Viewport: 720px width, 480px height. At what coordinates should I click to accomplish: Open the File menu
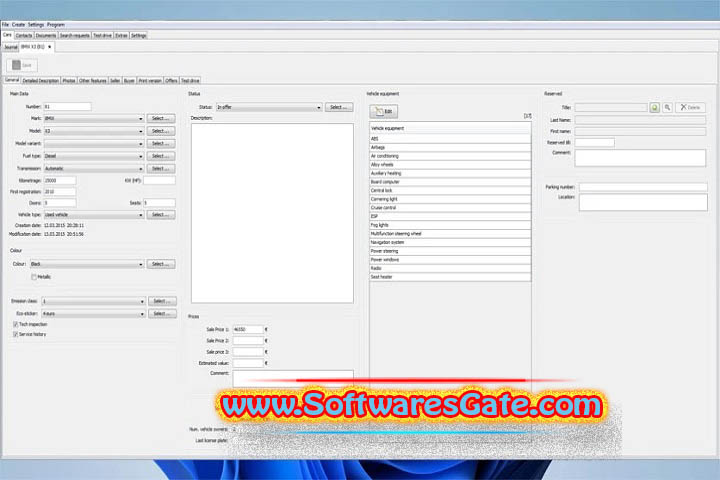6,24
